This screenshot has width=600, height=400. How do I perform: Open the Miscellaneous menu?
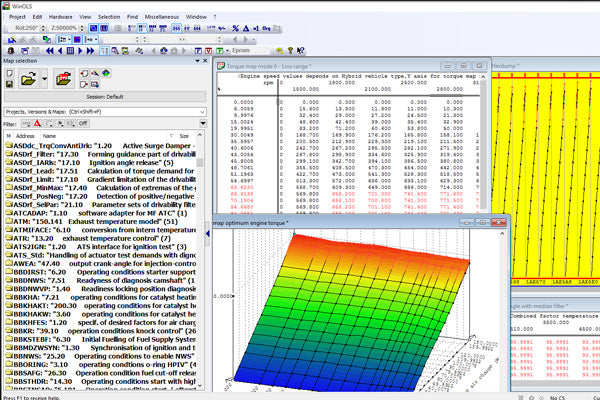click(161, 17)
